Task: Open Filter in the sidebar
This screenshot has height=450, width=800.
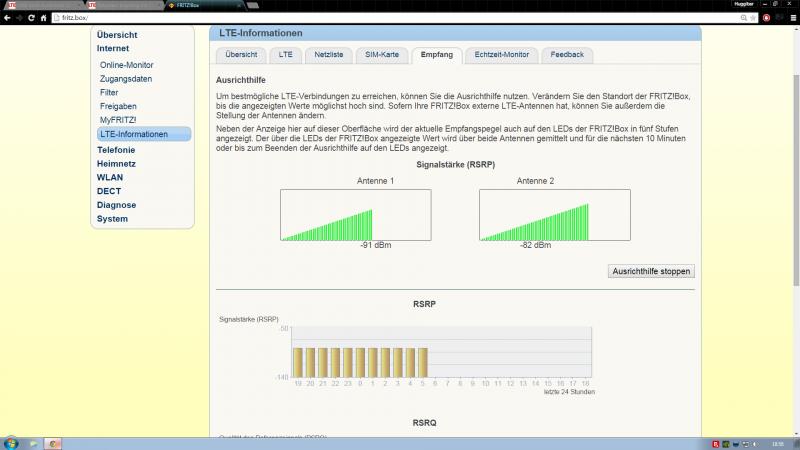Action: click(109, 92)
